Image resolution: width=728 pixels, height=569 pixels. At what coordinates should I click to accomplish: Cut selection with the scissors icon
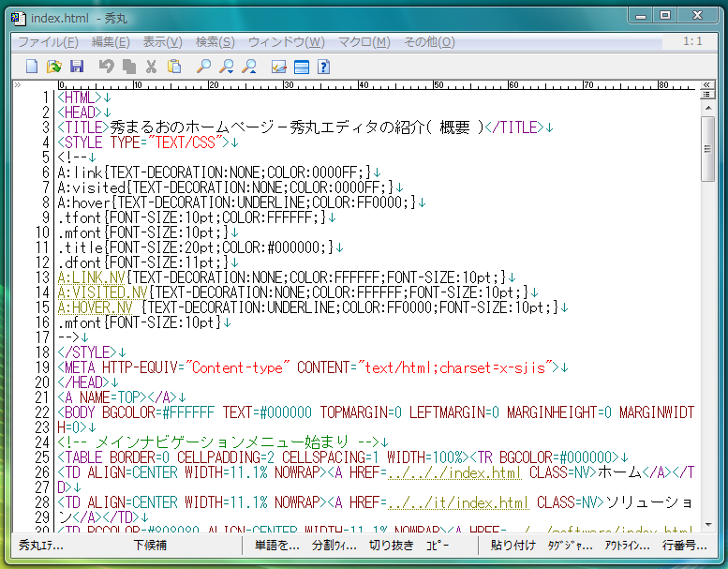(152, 67)
